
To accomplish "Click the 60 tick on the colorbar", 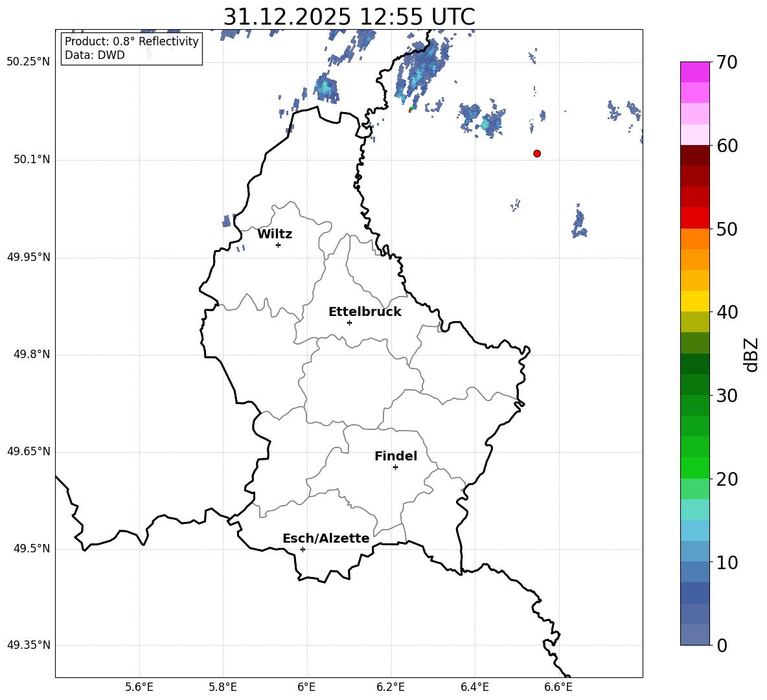I will click(x=727, y=146).
